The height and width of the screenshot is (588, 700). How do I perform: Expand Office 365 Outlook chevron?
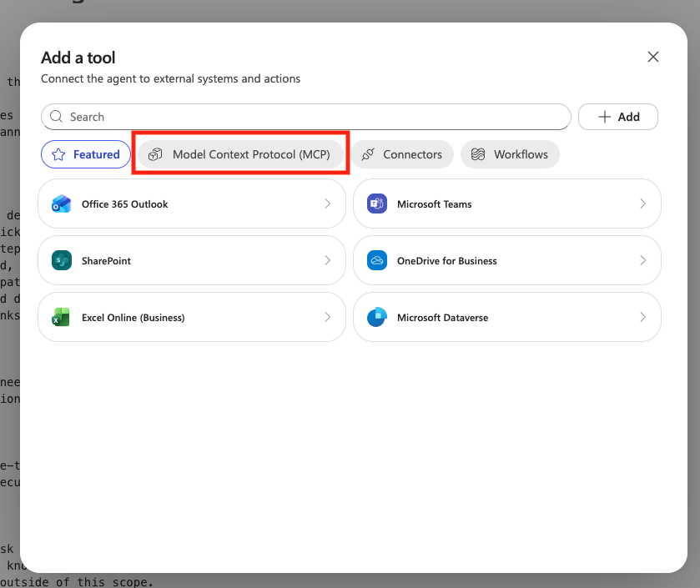pos(328,204)
